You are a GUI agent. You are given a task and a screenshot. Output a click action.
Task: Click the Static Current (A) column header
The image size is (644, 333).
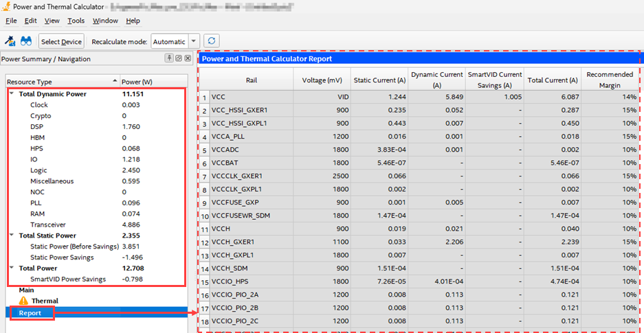click(379, 80)
